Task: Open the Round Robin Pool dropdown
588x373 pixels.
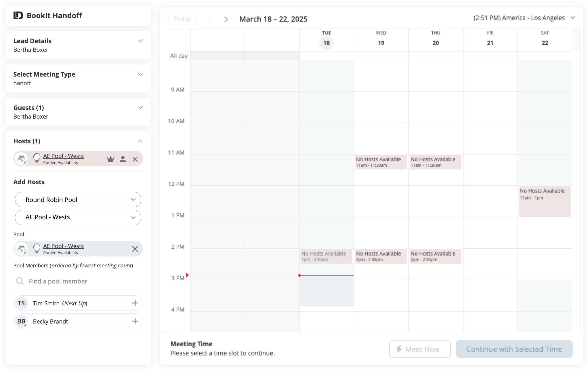Action: (x=78, y=199)
